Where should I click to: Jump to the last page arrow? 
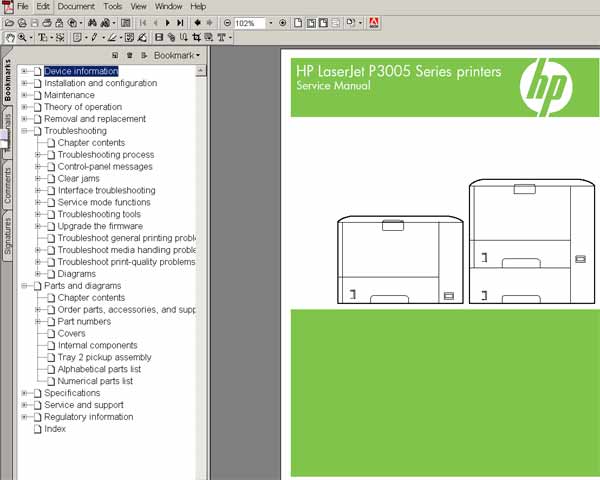tap(180, 23)
